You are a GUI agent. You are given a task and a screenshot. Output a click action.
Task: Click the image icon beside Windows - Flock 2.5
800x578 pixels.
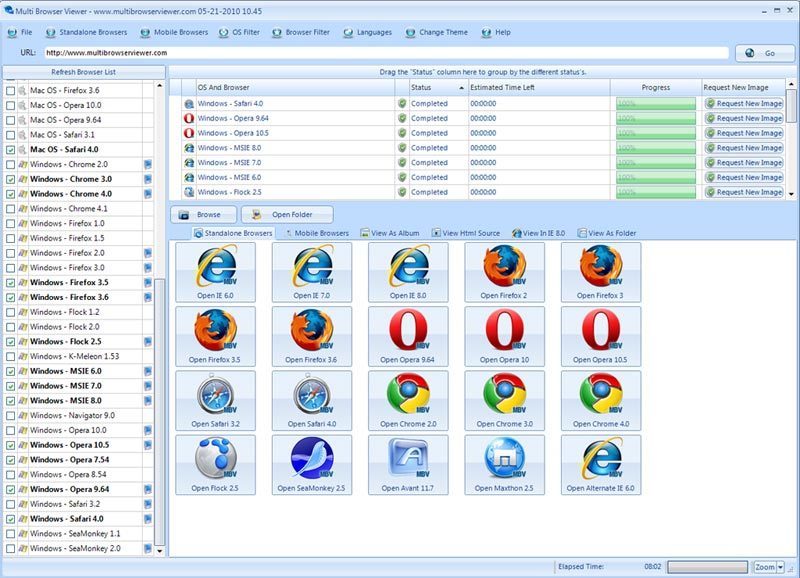148,342
